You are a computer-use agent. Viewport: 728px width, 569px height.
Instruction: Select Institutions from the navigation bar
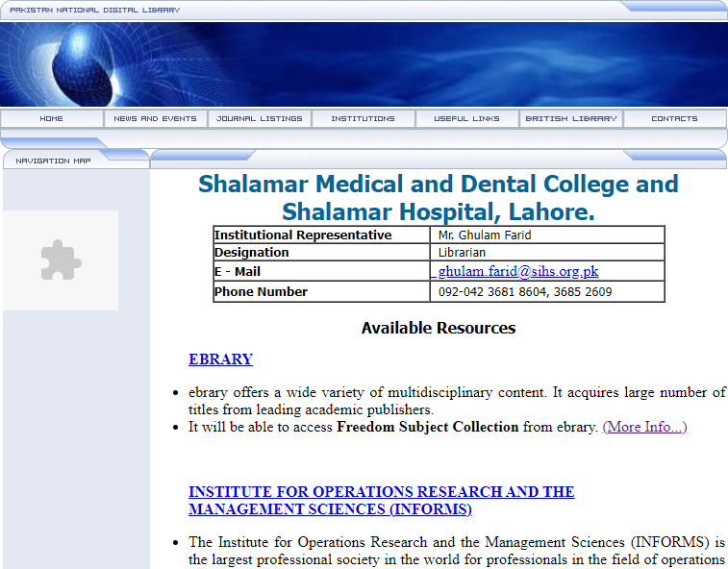click(x=364, y=119)
